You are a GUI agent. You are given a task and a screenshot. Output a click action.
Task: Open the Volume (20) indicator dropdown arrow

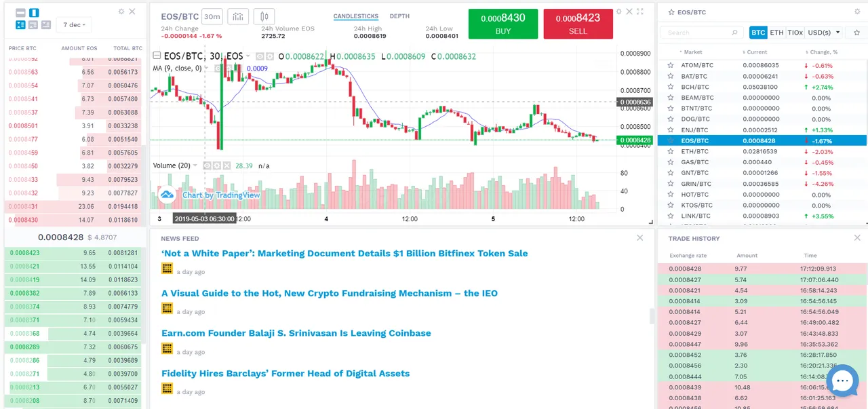195,165
